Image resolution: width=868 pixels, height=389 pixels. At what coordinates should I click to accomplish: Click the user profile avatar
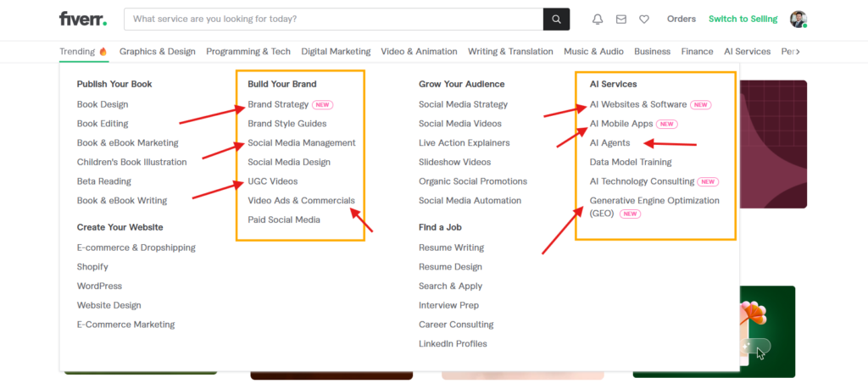click(x=798, y=19)
